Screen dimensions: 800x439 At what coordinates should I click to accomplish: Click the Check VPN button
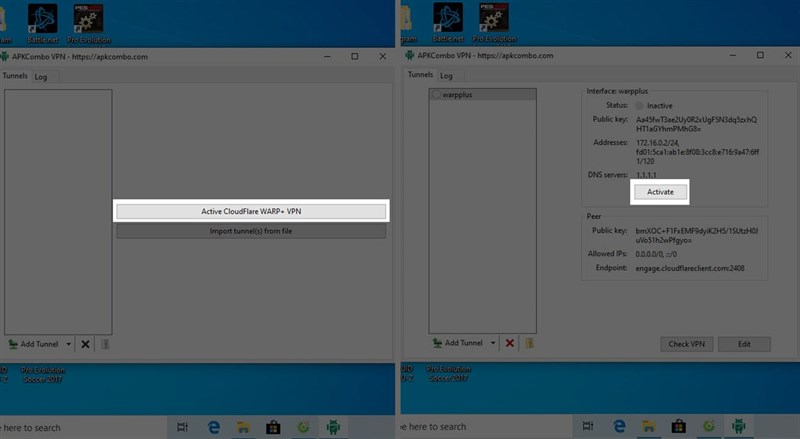(687, 344)
